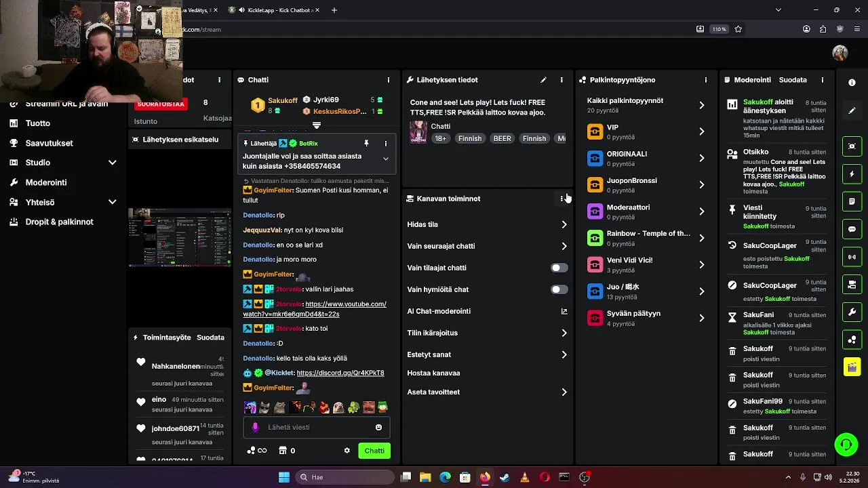Click Hostaa kanavaa

[433, 373]
